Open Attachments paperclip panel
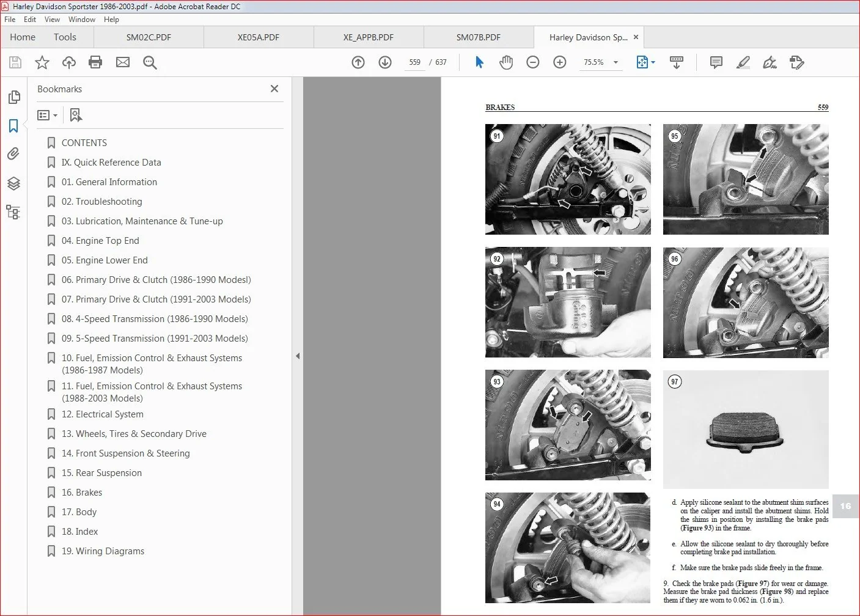This screenshot has height=616, width=860. [x=13, y=154]
